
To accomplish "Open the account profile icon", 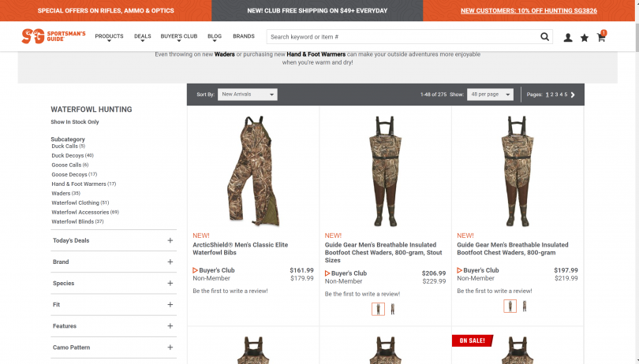I will (x=568, y=38).
